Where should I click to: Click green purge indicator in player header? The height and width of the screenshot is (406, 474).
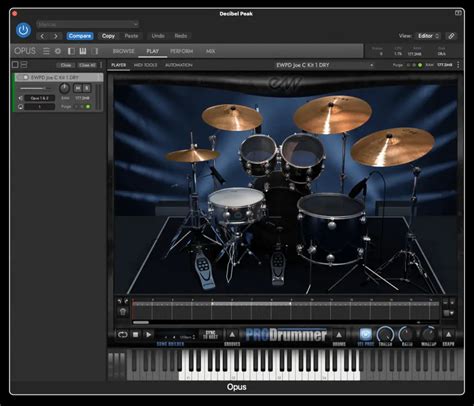point(420,65)
